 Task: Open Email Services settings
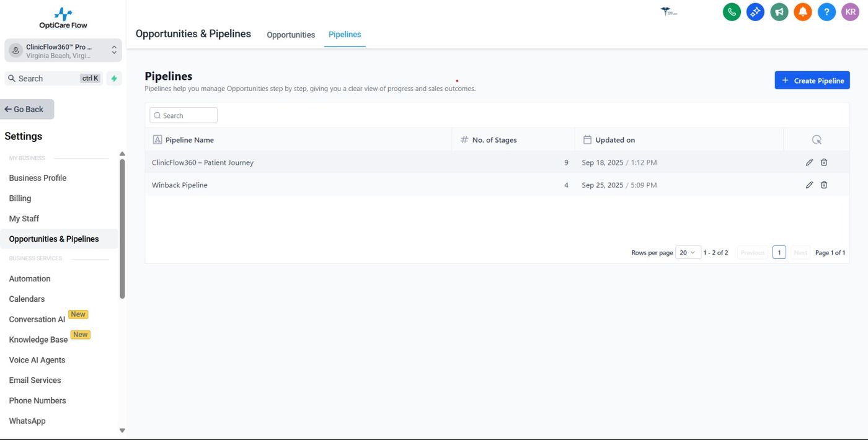tap(35, 381)
